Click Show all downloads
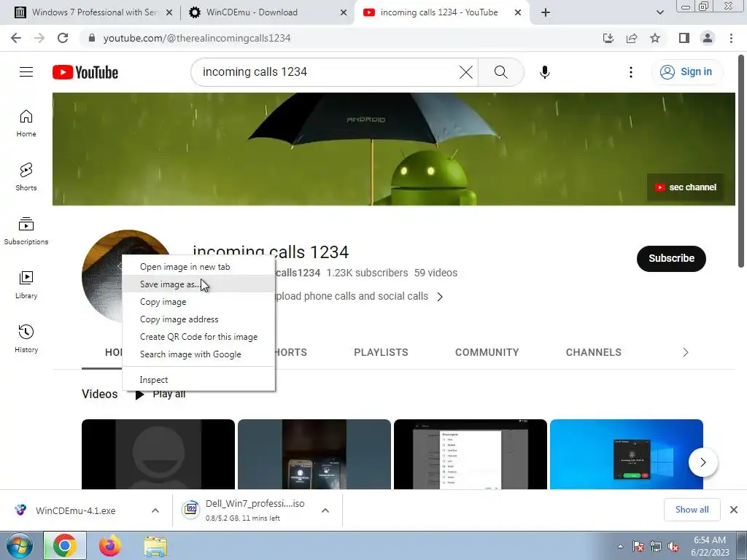747x560 pixels. click(x=692, y=510)
